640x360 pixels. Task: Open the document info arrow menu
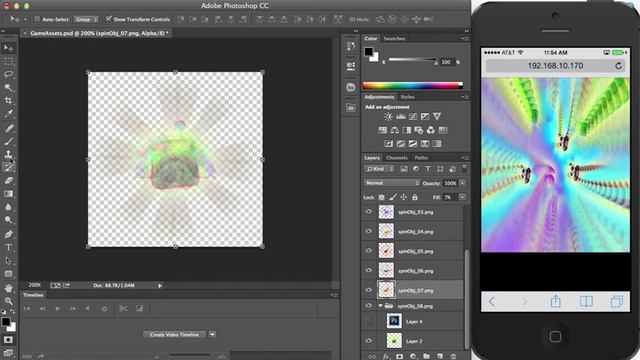(x=160, y=286)
